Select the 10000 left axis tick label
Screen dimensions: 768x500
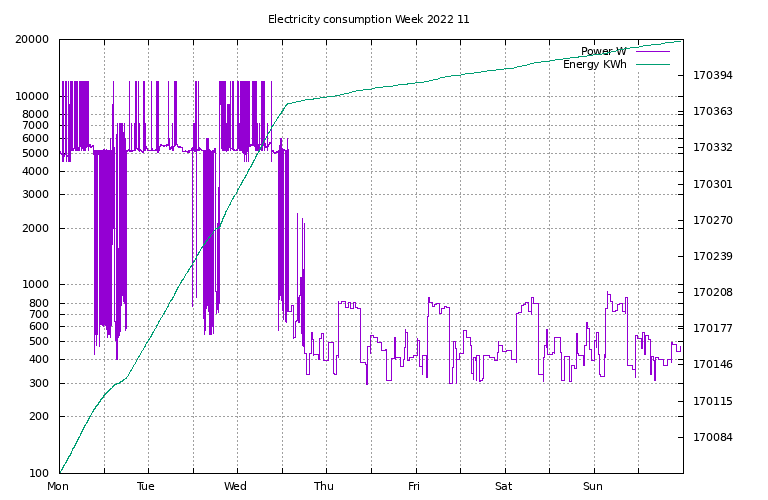(x=32, y=96)
